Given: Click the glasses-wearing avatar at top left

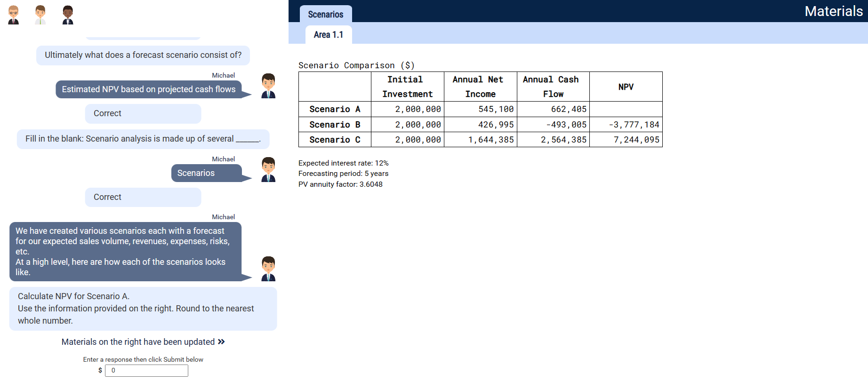Looking at the screenshot, I should click(x=14, y=15).
